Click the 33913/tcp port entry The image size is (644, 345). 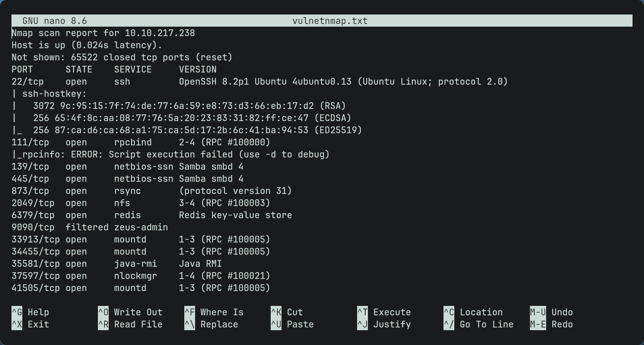point(36,239)
